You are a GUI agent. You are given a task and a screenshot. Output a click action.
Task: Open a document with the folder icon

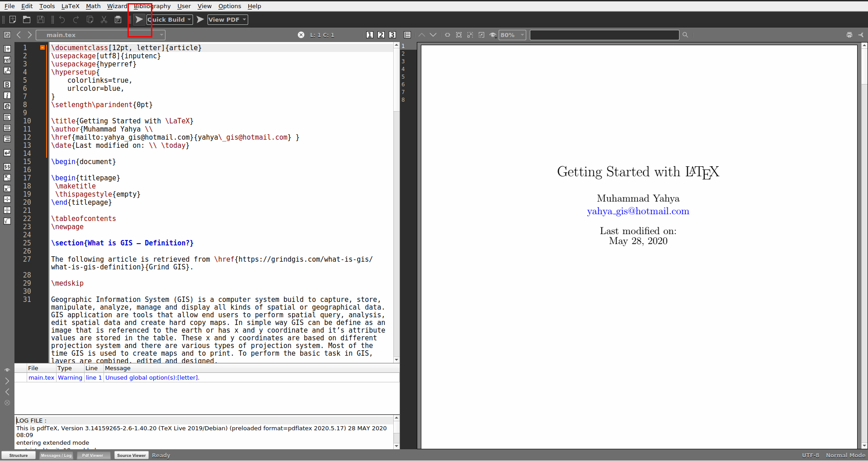pyautogui.click(x=26, y=19)
